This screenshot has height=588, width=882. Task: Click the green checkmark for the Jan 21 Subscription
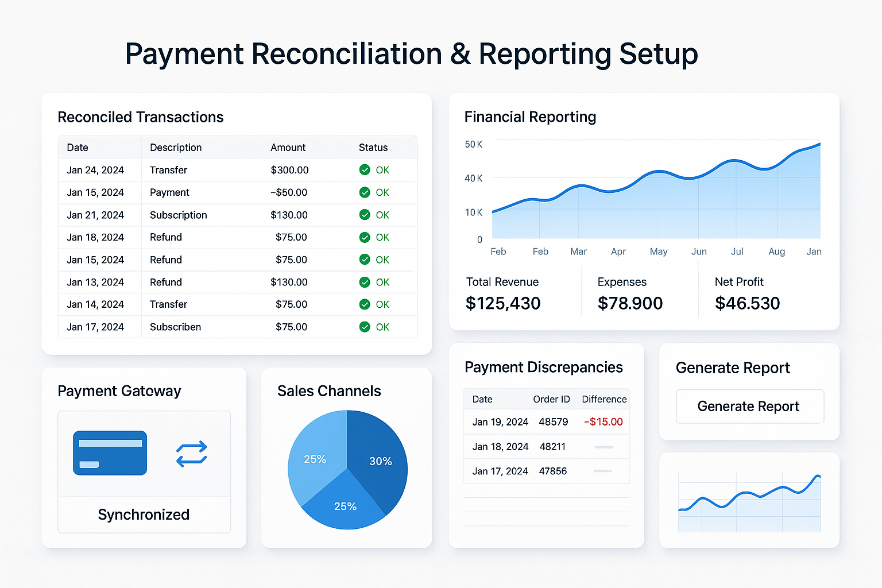pos(365,215)
